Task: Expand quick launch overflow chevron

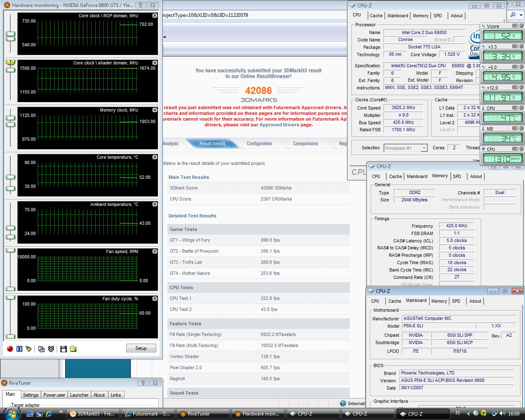Action: 61,412
